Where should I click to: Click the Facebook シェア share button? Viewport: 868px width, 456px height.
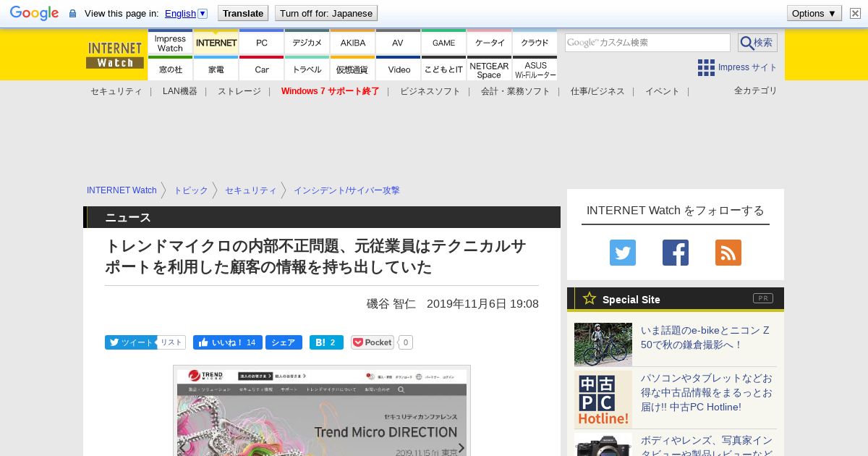tap(284, 342)
